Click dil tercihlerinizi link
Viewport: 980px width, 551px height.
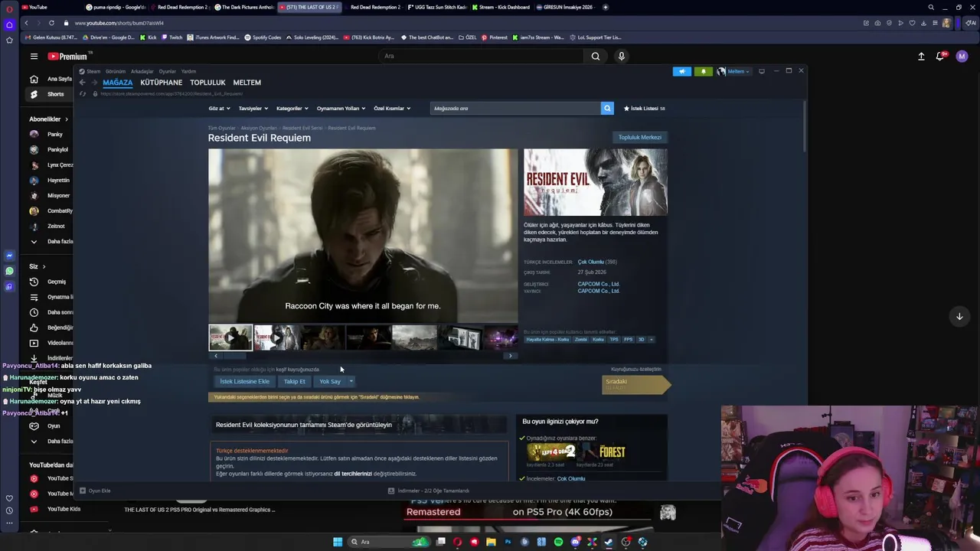[353, 474]
